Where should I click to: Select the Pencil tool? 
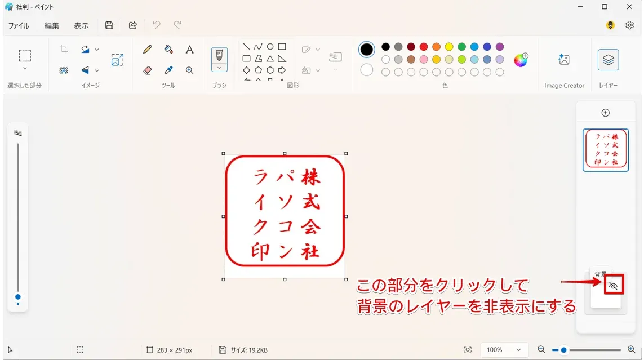point(146,49)
